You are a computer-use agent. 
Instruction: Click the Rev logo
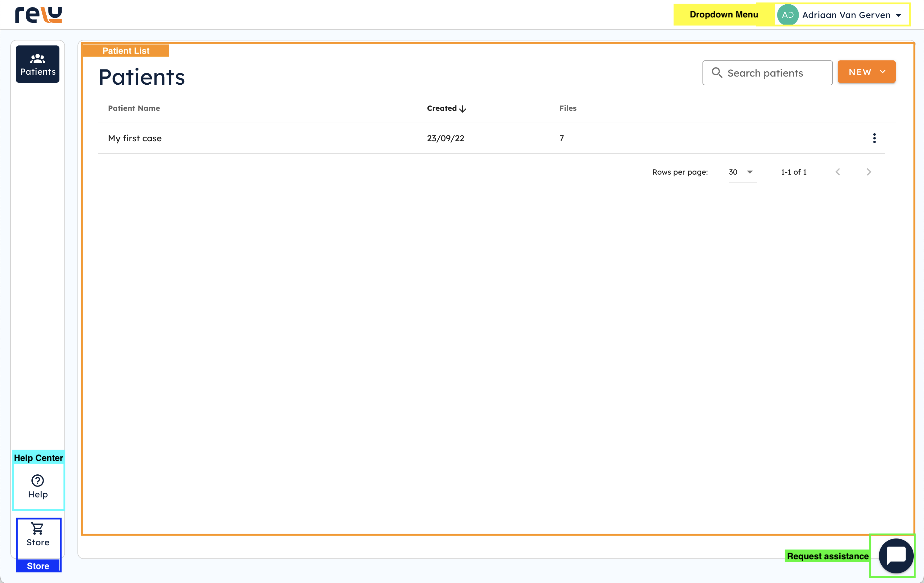[x=38, y=15]
